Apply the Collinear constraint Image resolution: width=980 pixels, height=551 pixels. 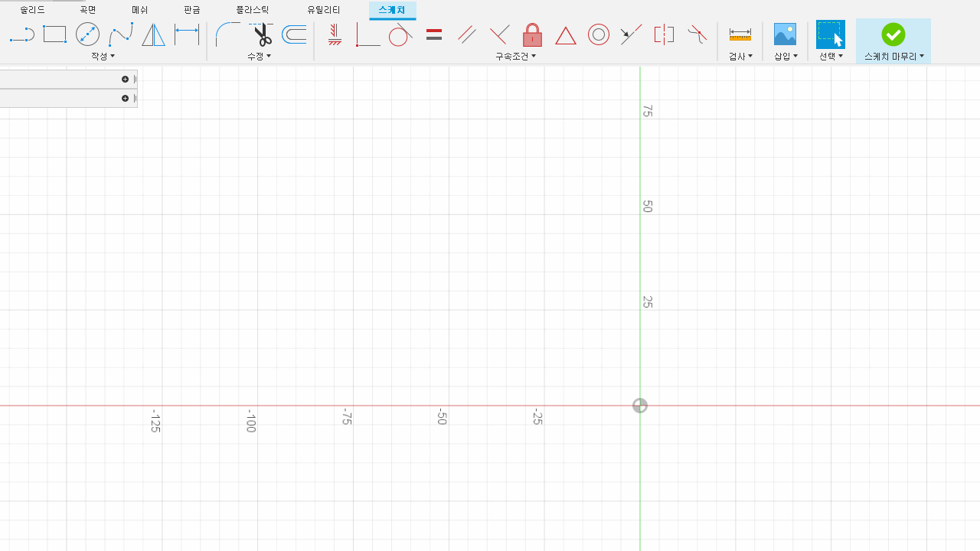[632, 34]
